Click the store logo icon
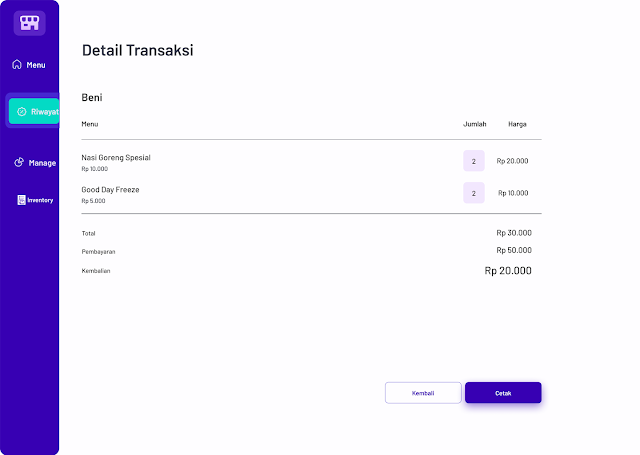 tap(29, 22)
